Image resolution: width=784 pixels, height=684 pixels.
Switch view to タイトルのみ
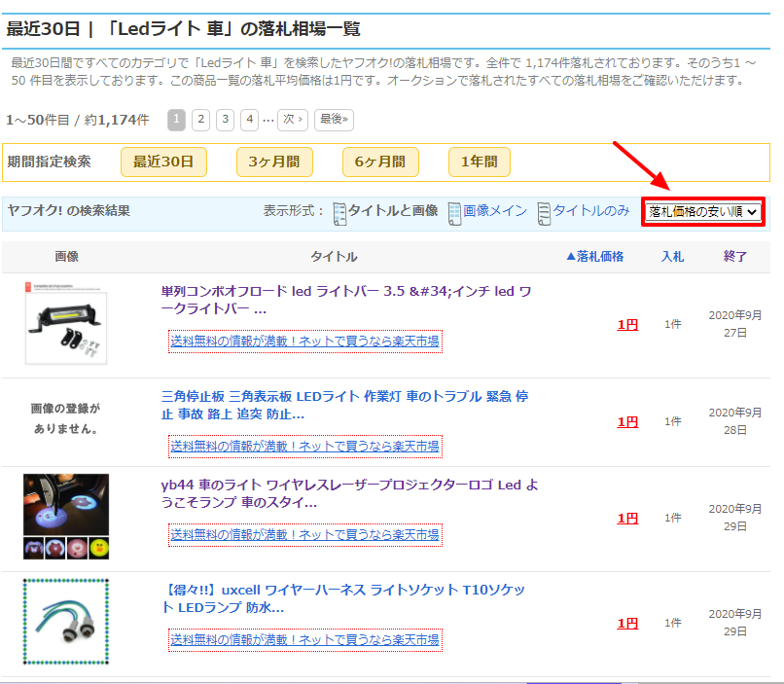click(591, 210)
